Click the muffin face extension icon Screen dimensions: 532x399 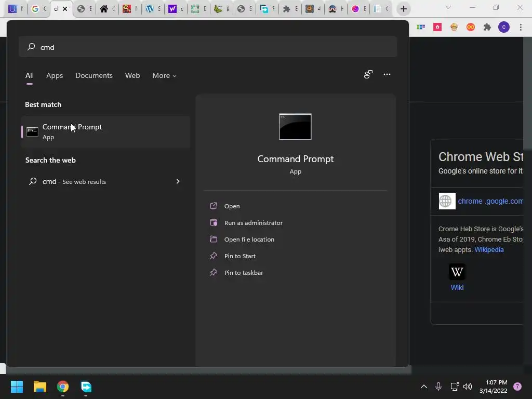(454, 27)
